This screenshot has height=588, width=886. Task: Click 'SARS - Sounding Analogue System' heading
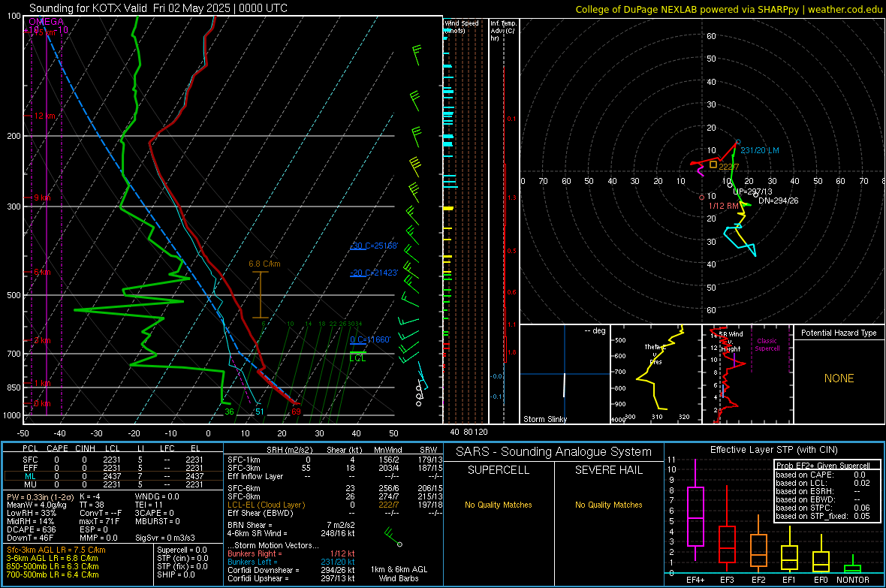pyautogui.click(x=553, y=452)
